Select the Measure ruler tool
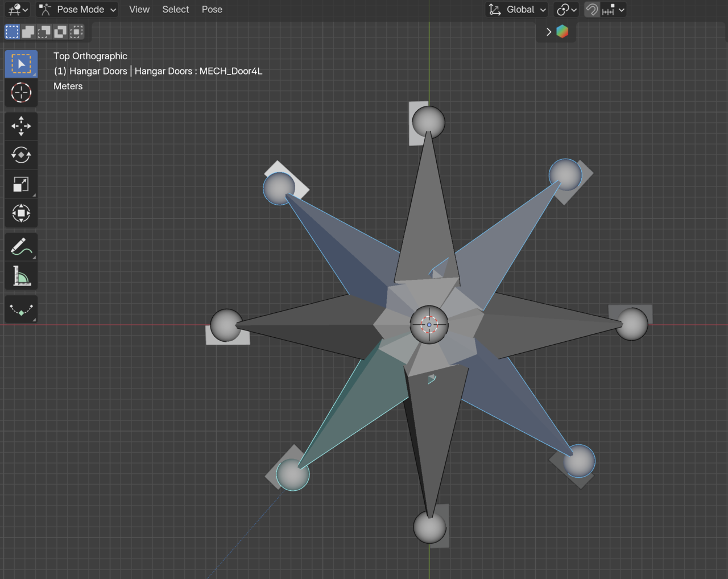This screenshot has height=579, width=728. click(21, 276)
